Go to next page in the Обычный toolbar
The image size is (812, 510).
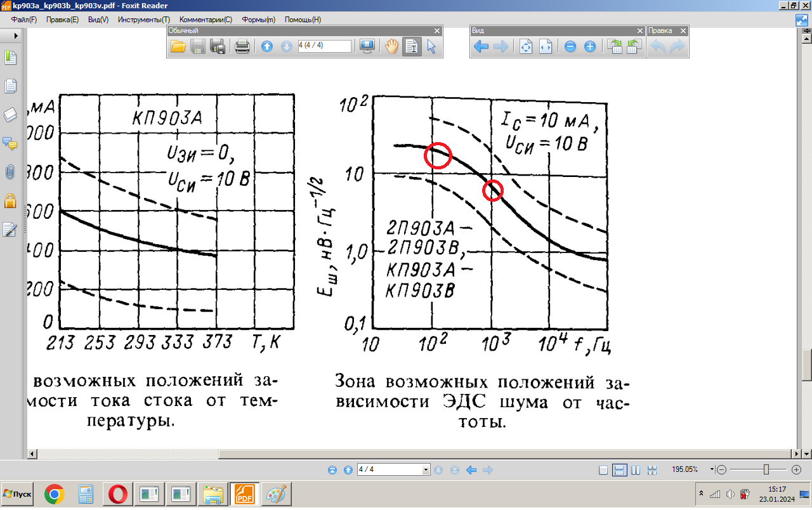286,46
